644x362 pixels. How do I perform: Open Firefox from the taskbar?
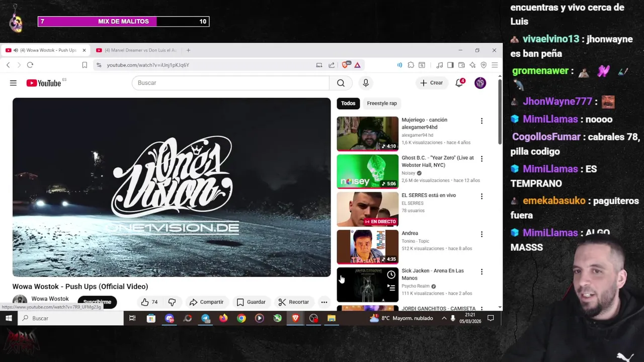pos(223,318)
